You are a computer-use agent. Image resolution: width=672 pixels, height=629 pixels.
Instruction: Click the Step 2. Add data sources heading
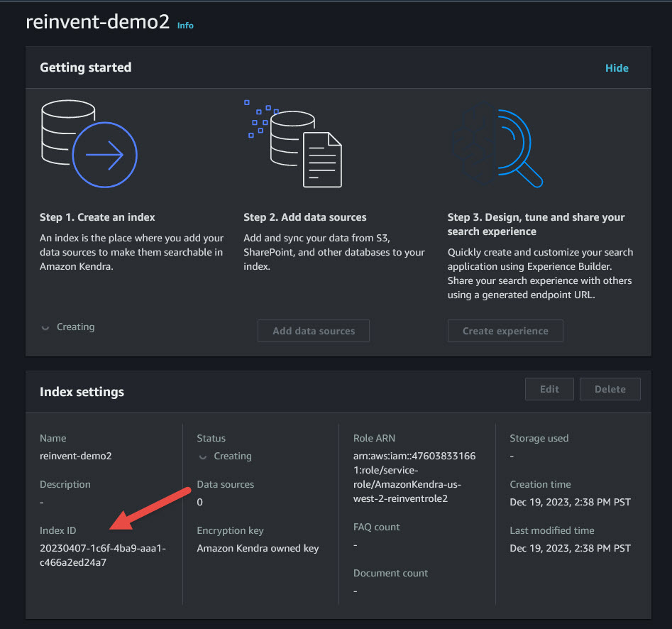[x=305, y=217]
